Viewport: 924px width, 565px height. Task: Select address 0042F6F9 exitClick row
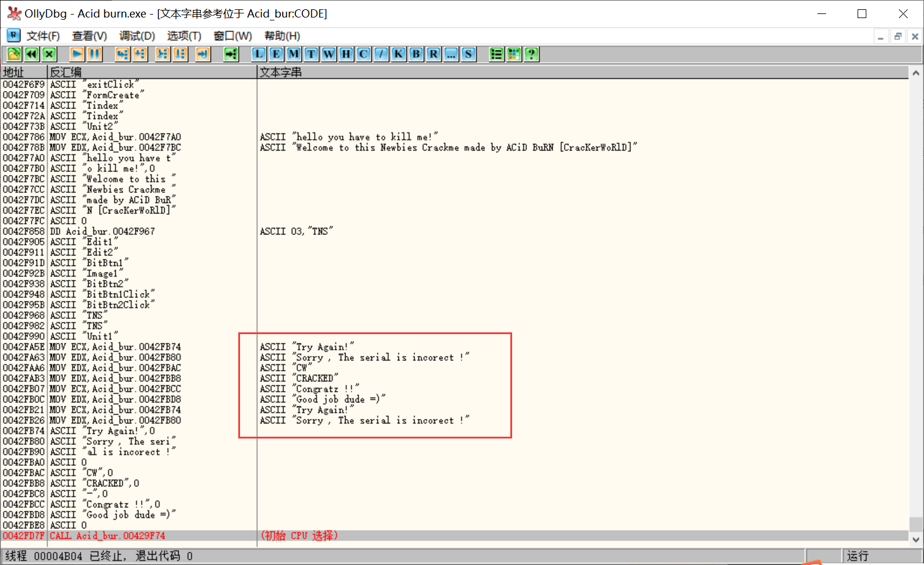454,85
